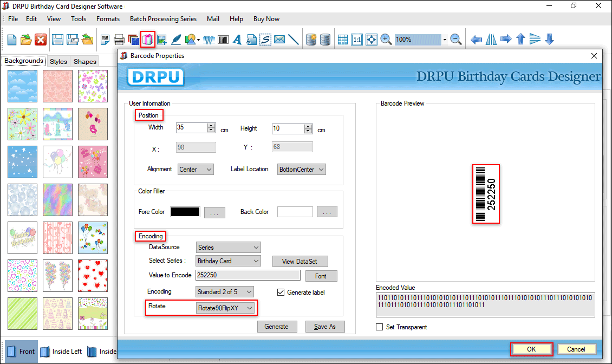The height and width of the screenshot is (364, 612).
Task: Open the Tools menu
Action: pyautogui.click(x=79, y=19)
